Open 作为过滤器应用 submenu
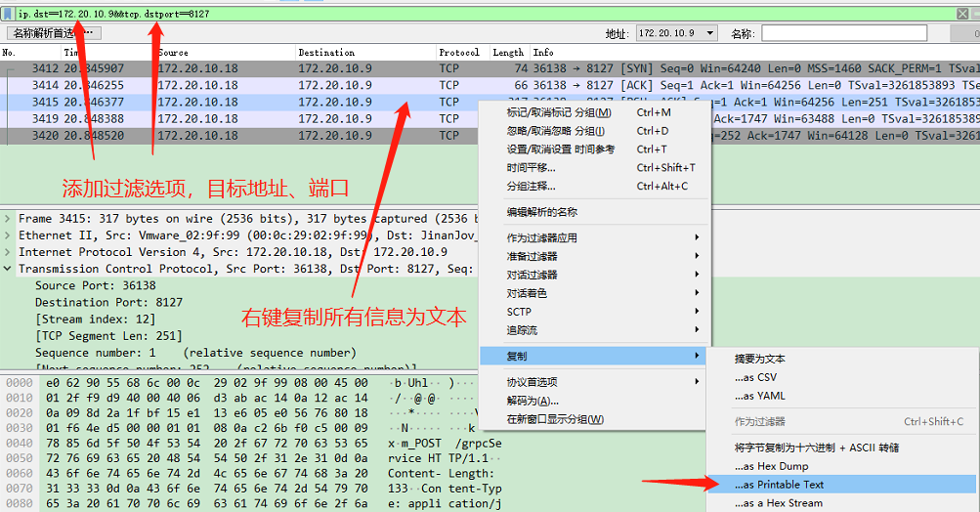The width and height of the screenshot is (980, 512). (594, 238)
